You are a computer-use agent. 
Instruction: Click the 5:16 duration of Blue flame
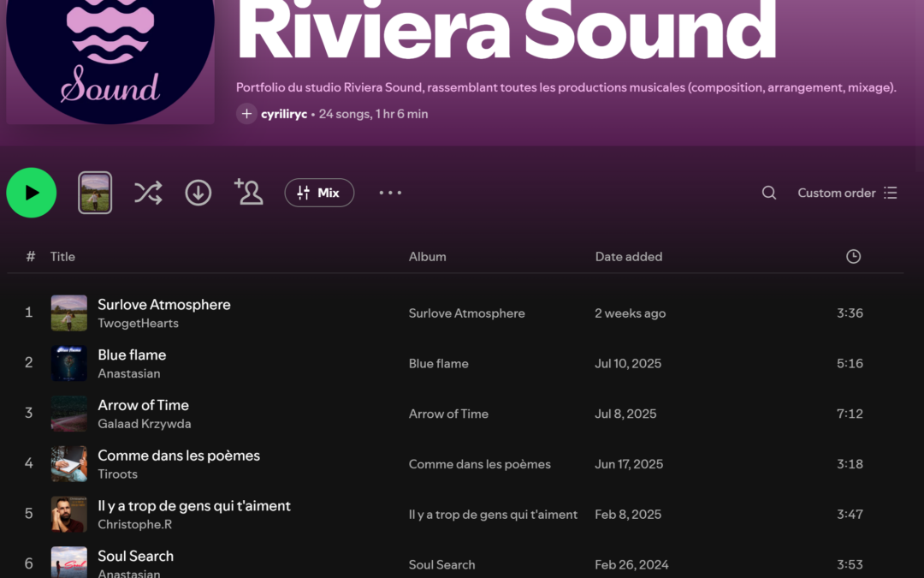[850, 363]
